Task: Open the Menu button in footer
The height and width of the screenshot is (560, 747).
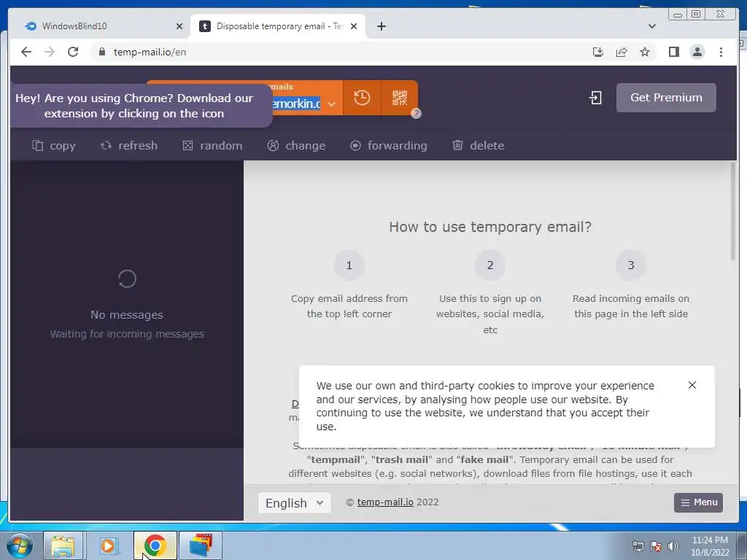Action: click(698, 502)
